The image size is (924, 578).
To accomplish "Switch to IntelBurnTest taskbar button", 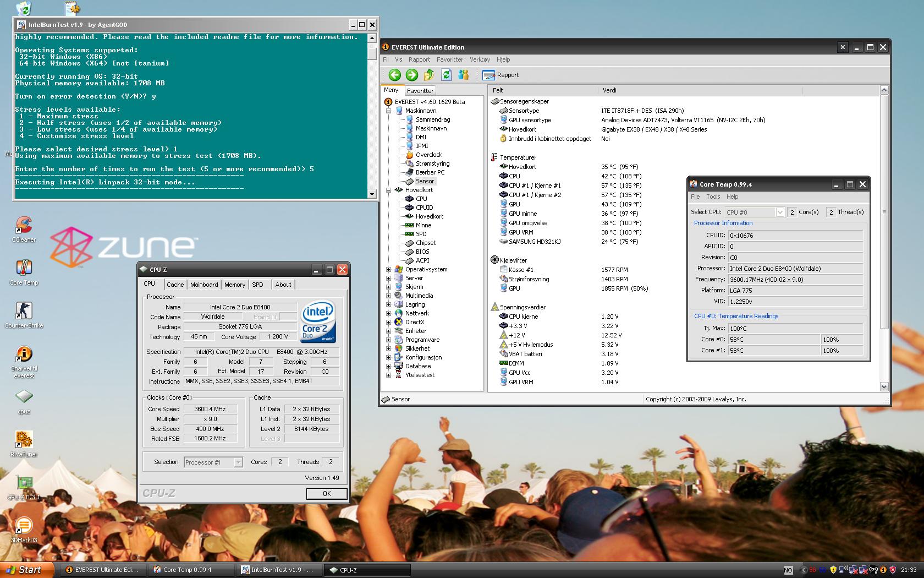I will (x=280, y=570).
